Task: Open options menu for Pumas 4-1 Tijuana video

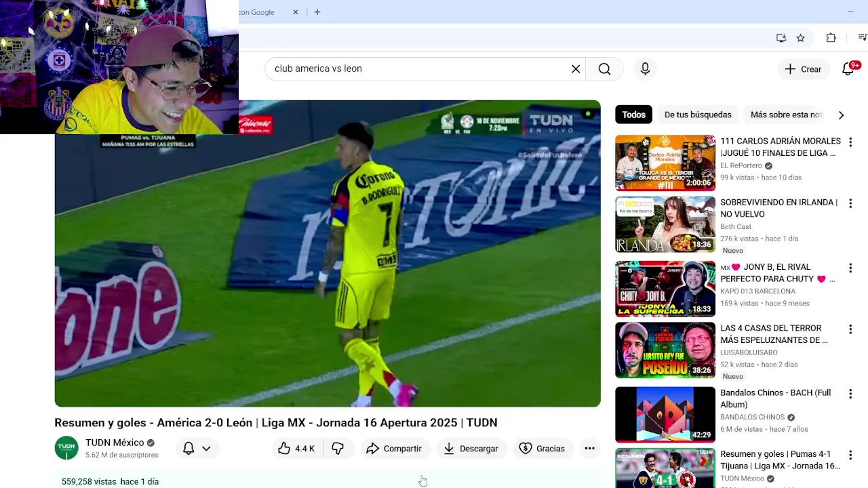Action: (850, 455)
